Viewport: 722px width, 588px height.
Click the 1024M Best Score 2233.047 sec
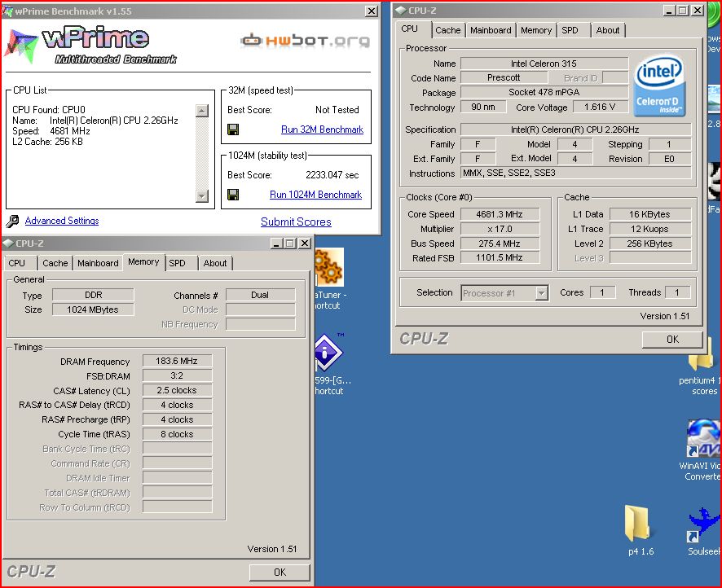click(332, 175)
